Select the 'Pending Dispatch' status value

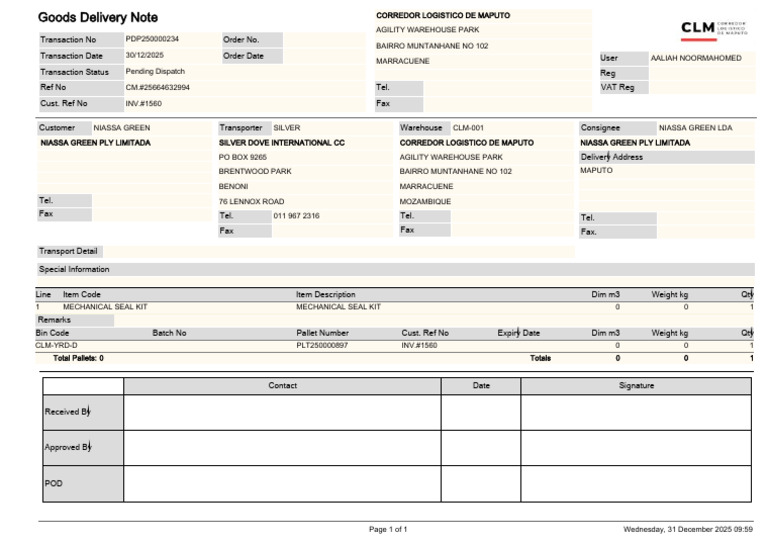pos(155,71)
